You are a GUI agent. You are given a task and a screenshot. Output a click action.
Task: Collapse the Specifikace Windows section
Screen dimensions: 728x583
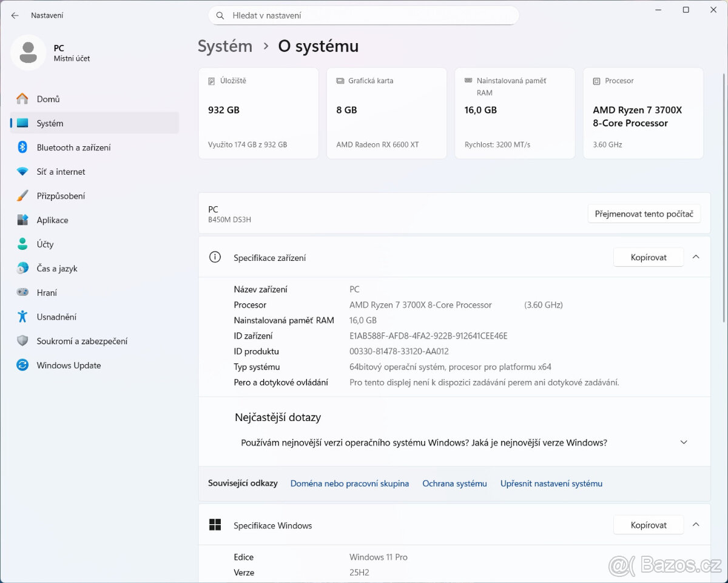[696, 524]
